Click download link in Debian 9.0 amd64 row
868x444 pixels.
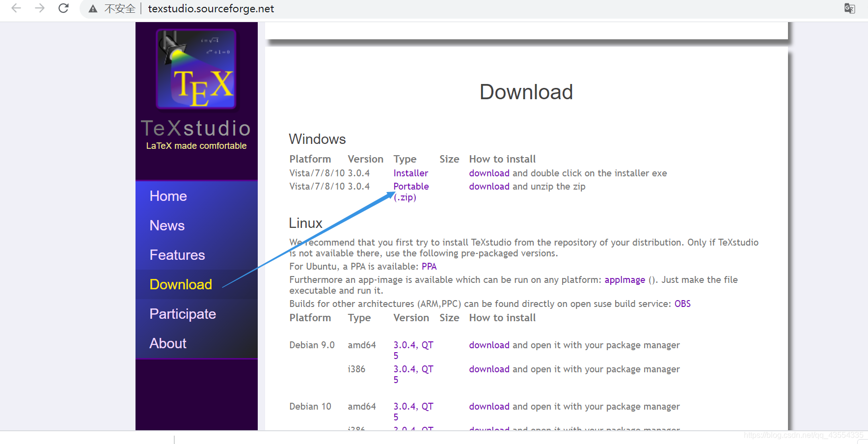click(489, 345)
